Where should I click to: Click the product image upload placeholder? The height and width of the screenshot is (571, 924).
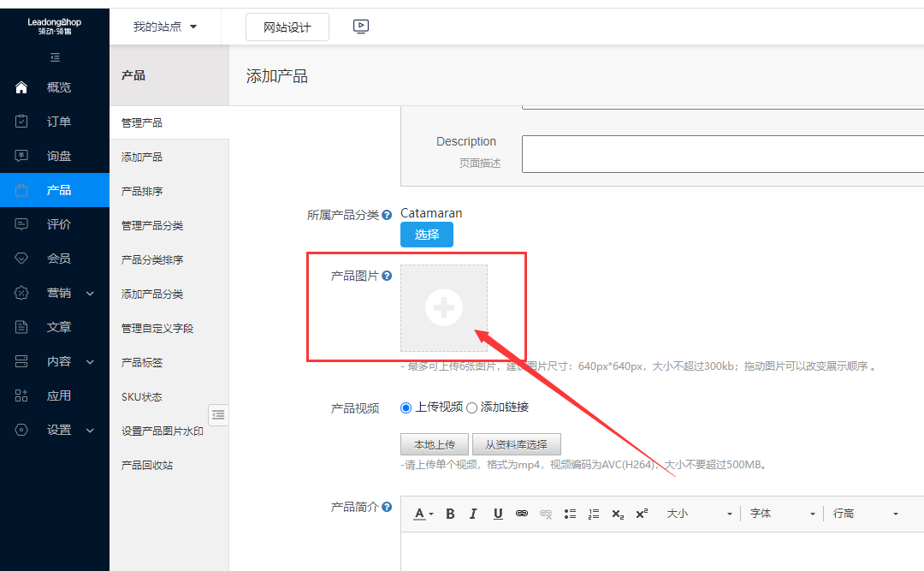coord(444,307)
